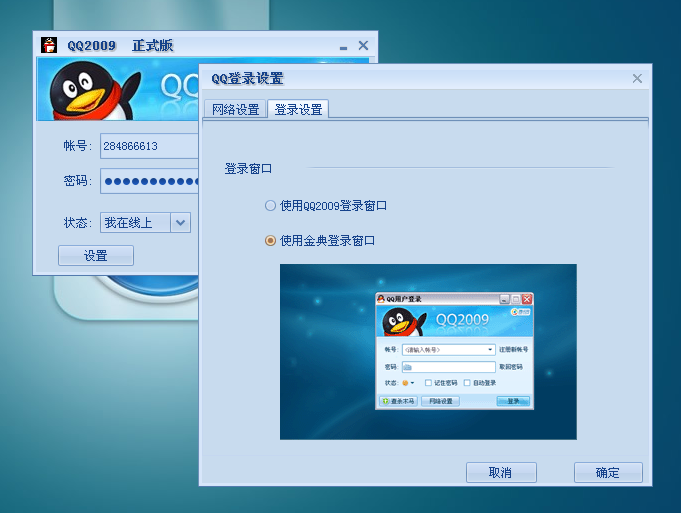The width and height of the screenshot is (681, 513).
Task: Click the 登录窗口 section label
Action: click(x=248, y=169)
